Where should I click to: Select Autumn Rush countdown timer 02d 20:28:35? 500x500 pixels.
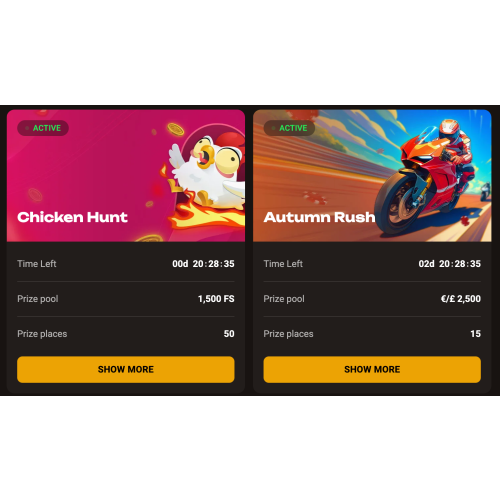(x=450, y=264)
